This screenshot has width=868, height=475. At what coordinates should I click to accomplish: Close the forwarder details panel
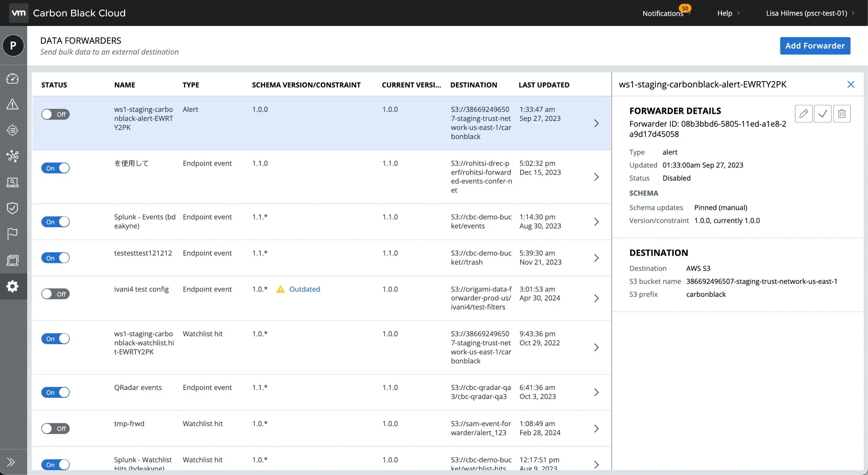(x=851, y=84)
